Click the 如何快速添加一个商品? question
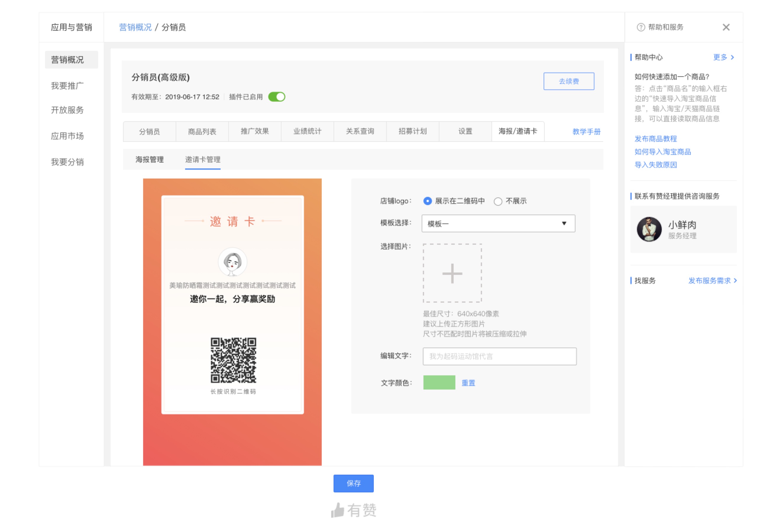The image size is (757, 532). pos(672,77)
